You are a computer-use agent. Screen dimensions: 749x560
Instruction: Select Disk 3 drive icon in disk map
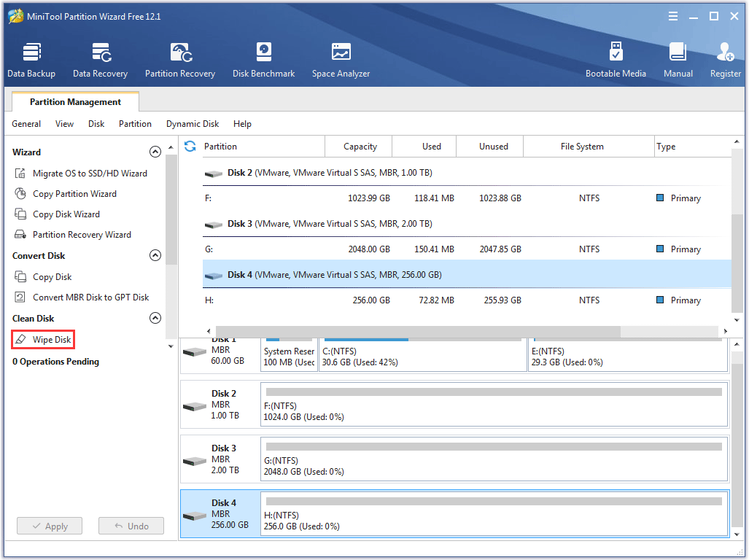click(195, 461)
